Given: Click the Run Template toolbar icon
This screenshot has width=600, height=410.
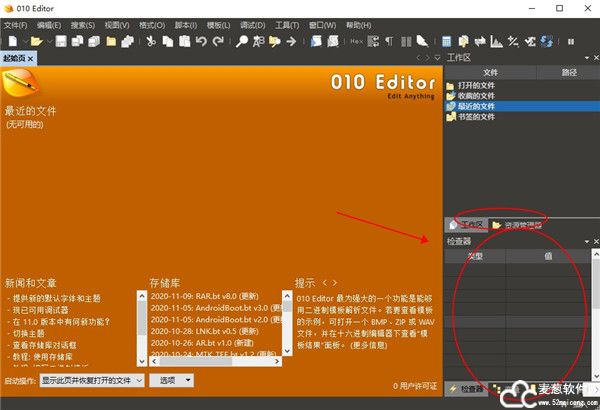Looking at the screenshot, I should coord(333,41).
